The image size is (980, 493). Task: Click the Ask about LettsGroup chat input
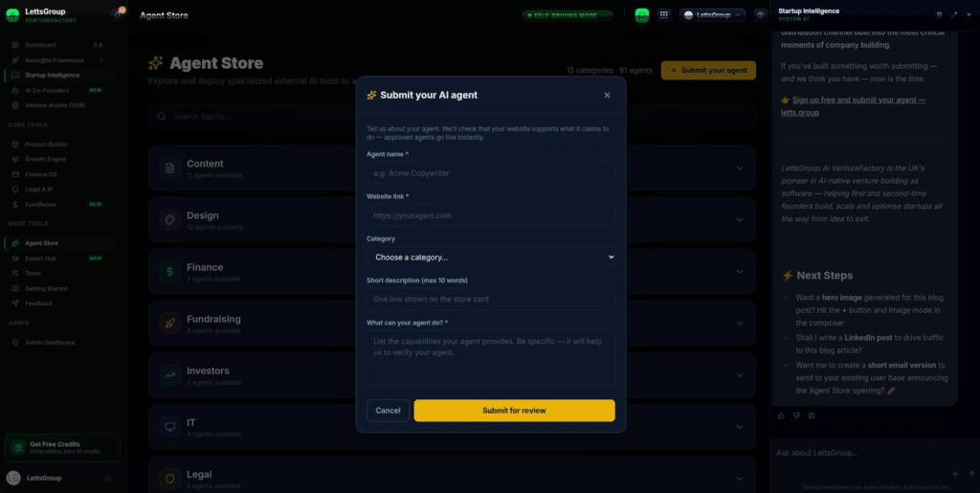875,453
